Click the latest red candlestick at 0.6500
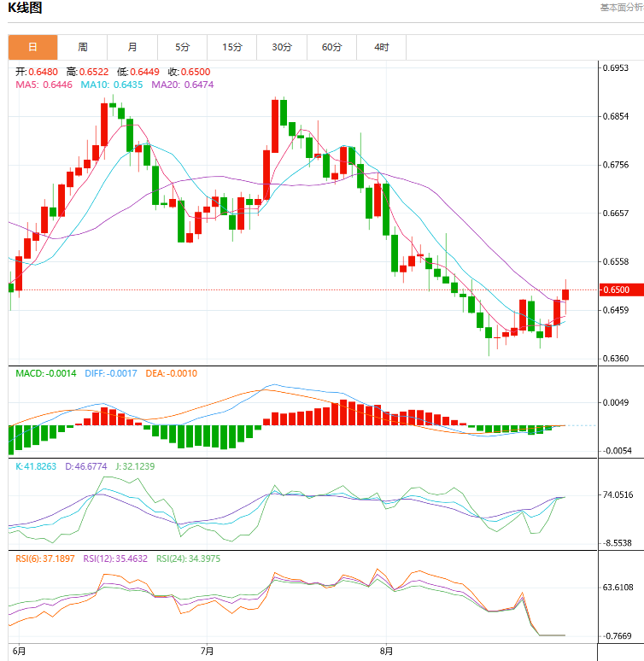Viewport: 644px width, 661px height. pyautogui.click(x=565, y=295)
